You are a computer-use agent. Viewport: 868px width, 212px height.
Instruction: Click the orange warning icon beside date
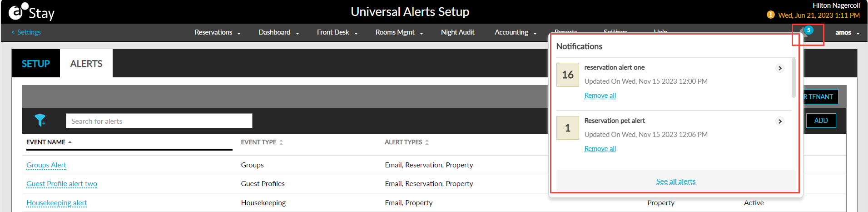(770, 15)
